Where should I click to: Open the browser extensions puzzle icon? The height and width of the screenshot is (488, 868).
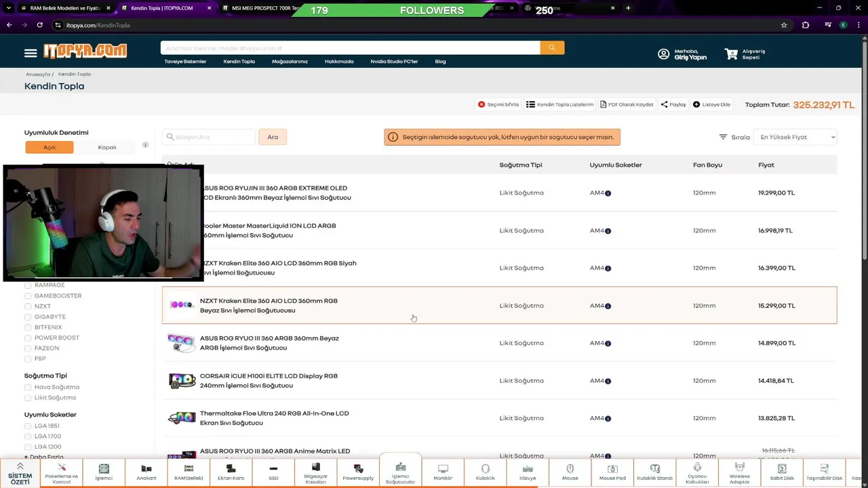click(806, 25)
